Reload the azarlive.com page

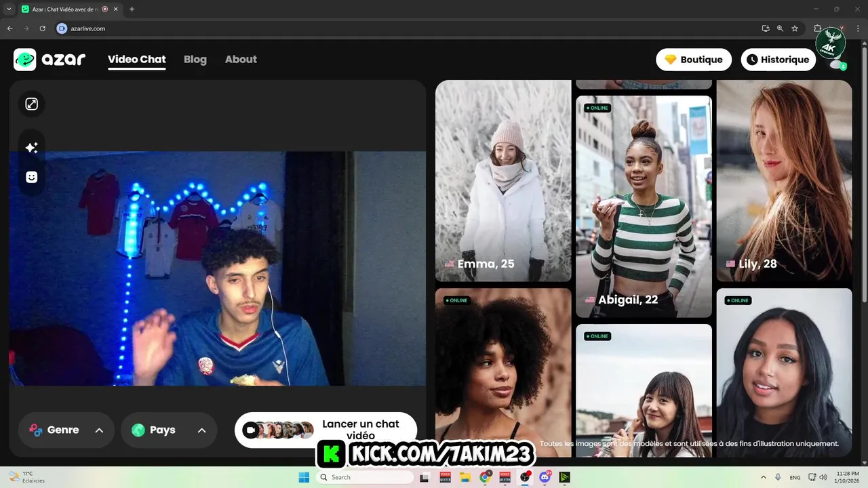tap(42, 28)
